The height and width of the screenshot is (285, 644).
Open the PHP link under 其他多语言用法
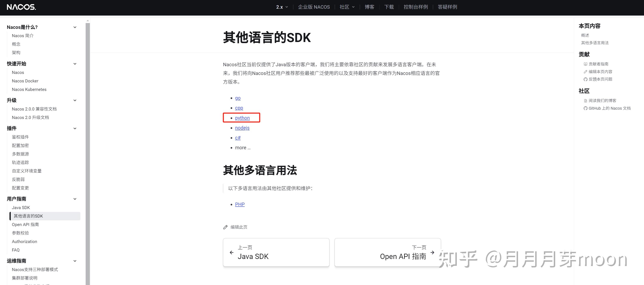click(x=240, y=204)
